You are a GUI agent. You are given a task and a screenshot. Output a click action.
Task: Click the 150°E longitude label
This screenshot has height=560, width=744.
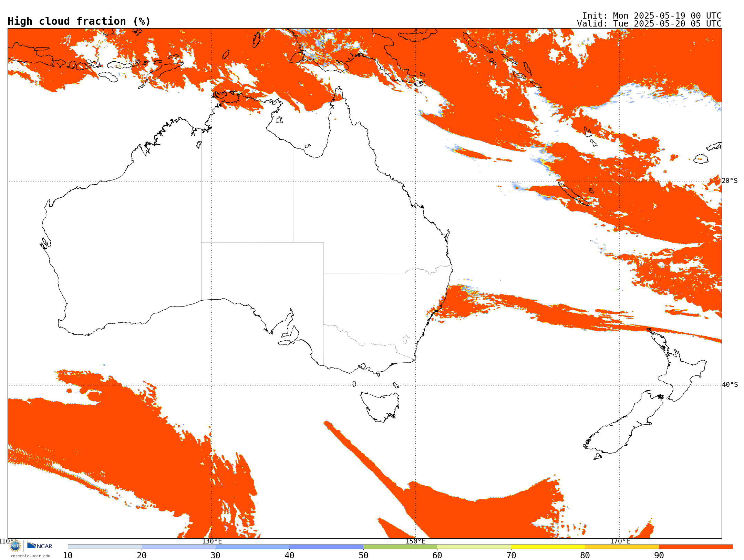(416, 541)
